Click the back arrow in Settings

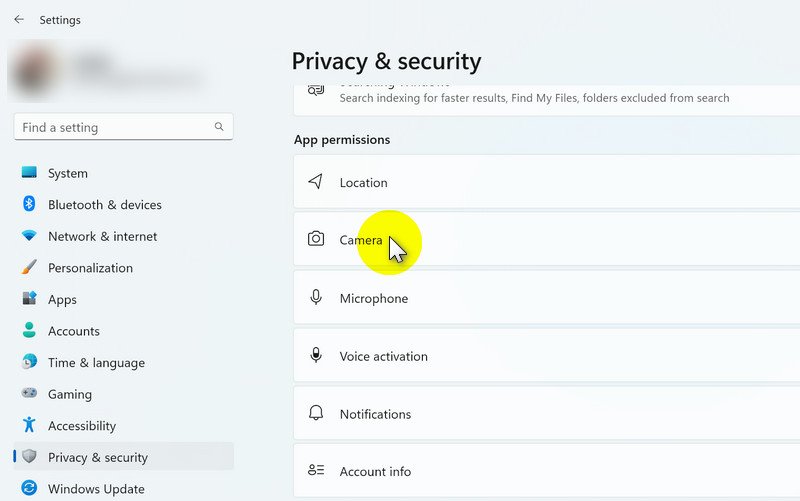[19, 20]
